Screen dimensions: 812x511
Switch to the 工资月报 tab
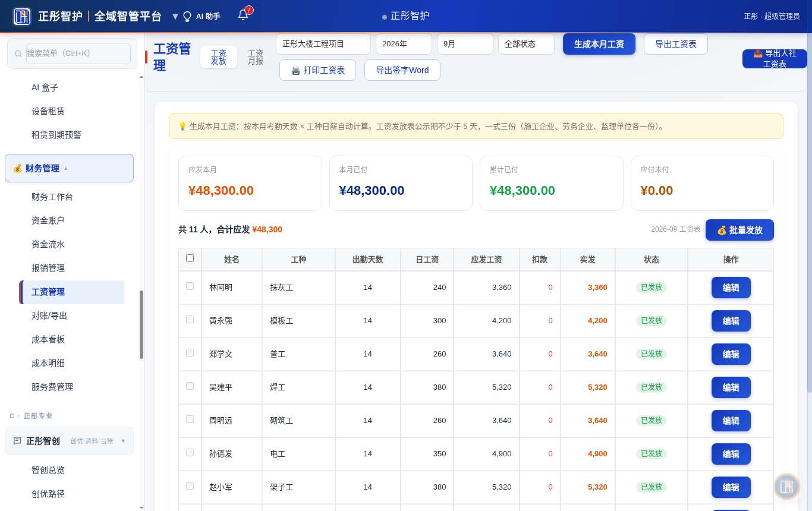point(256,57)
